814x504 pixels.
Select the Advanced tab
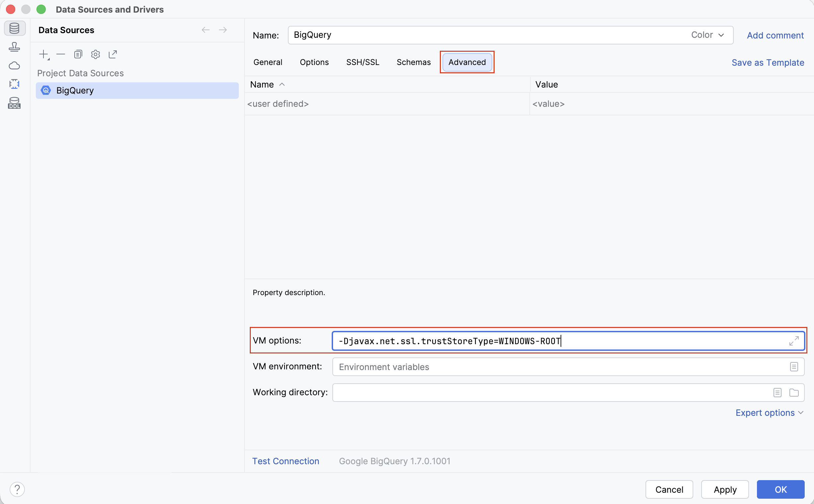[467, 62]
